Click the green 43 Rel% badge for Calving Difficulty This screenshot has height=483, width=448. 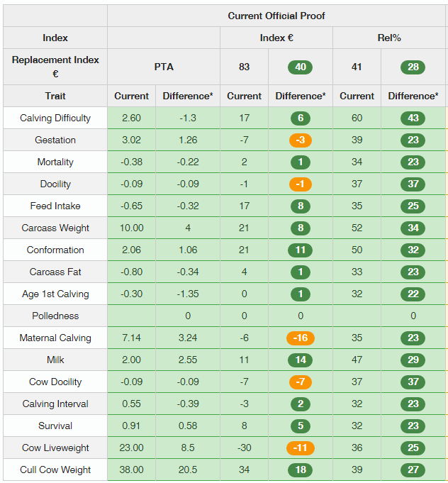pyautogui.click(x=413, y=118)
